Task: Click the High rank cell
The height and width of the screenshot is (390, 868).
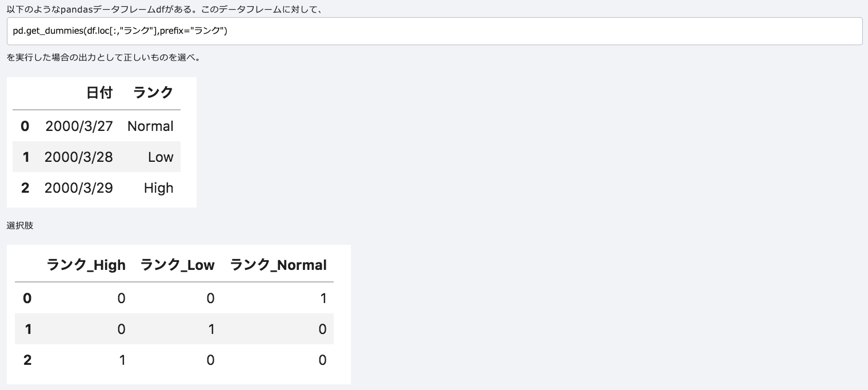Action: [x=158, y=188]
